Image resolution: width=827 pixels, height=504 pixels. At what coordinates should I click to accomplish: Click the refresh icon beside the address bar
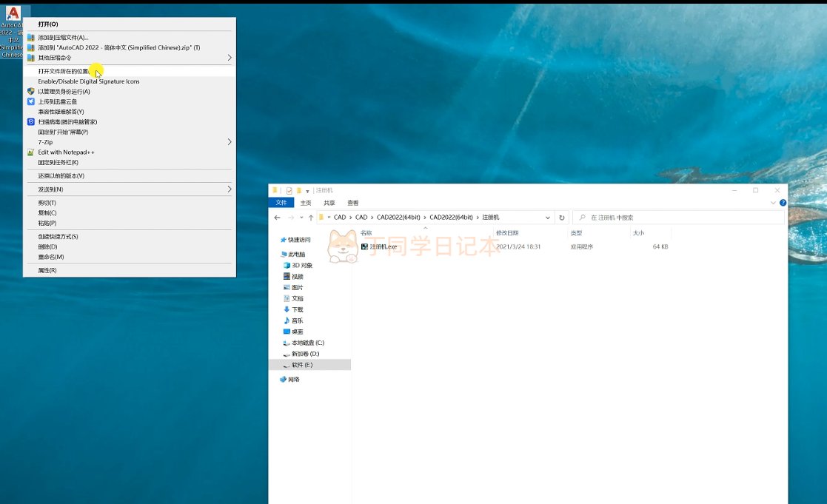tap(562, 218)
